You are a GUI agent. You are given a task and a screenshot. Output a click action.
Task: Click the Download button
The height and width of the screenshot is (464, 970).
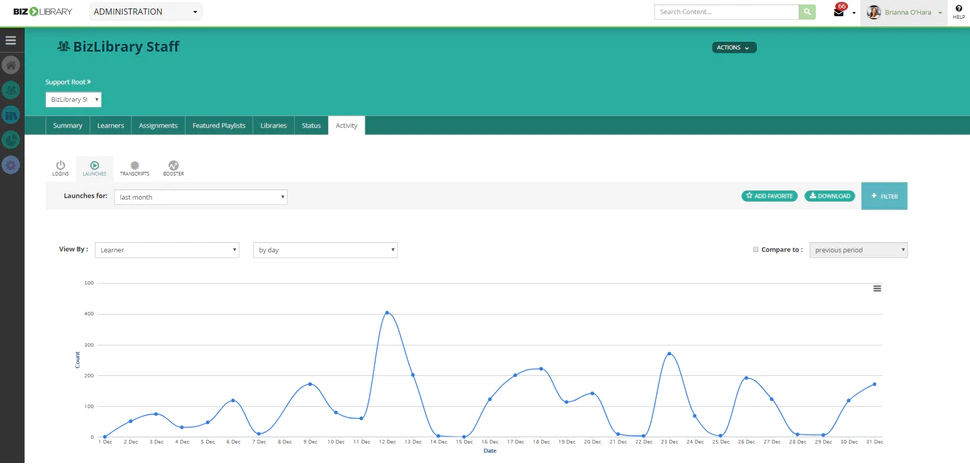tap(829, 196)
